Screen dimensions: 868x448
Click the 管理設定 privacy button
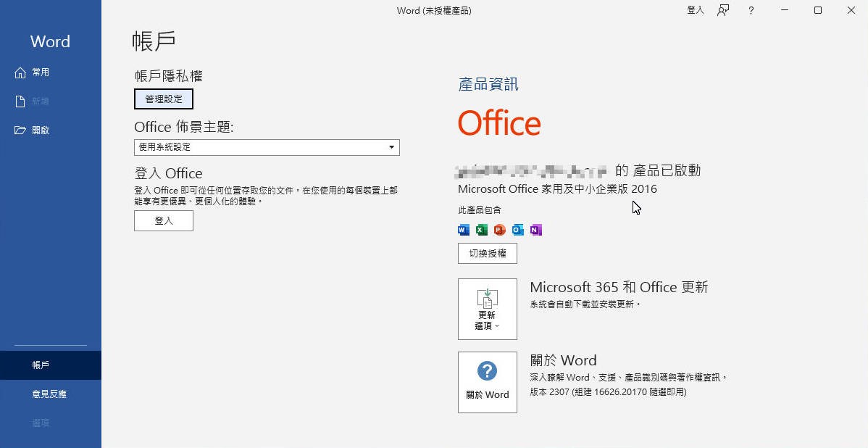tap(163, 99)
